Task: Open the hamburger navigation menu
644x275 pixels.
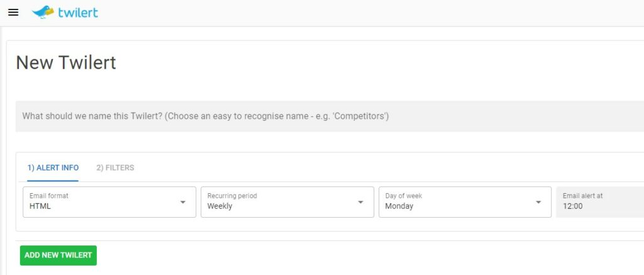Action: 13,13
